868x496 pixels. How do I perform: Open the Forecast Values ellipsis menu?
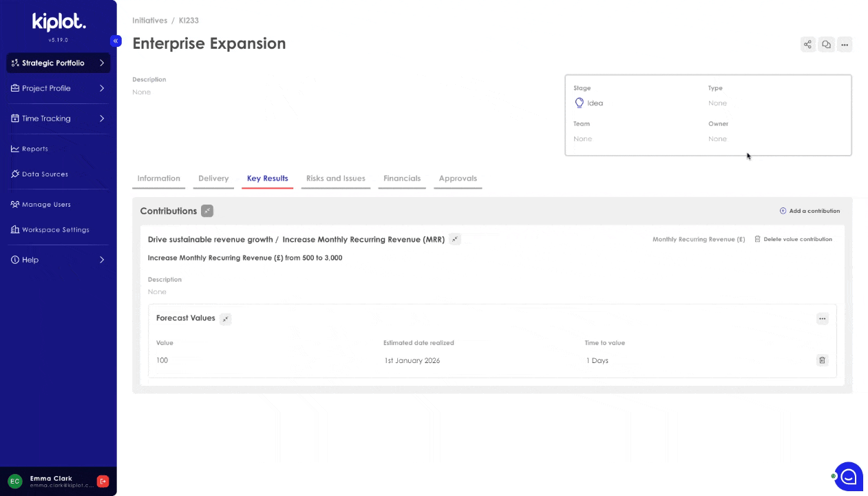pos(822,318)
